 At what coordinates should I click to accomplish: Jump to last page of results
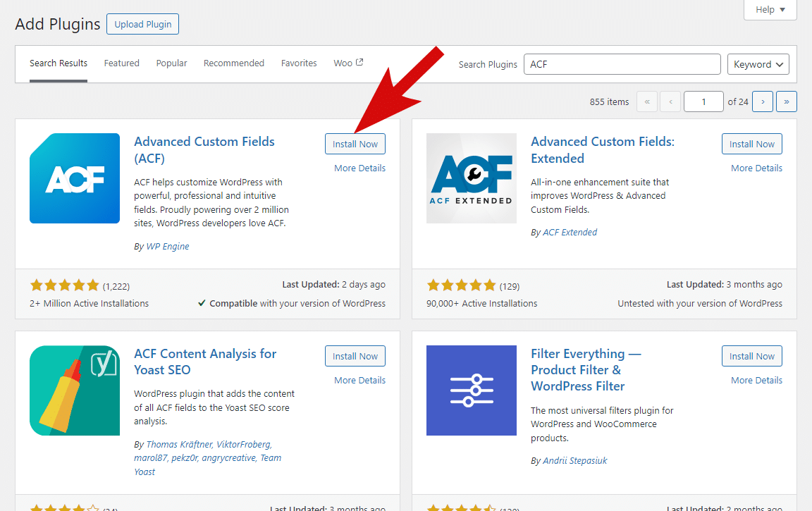pos(787,101)
